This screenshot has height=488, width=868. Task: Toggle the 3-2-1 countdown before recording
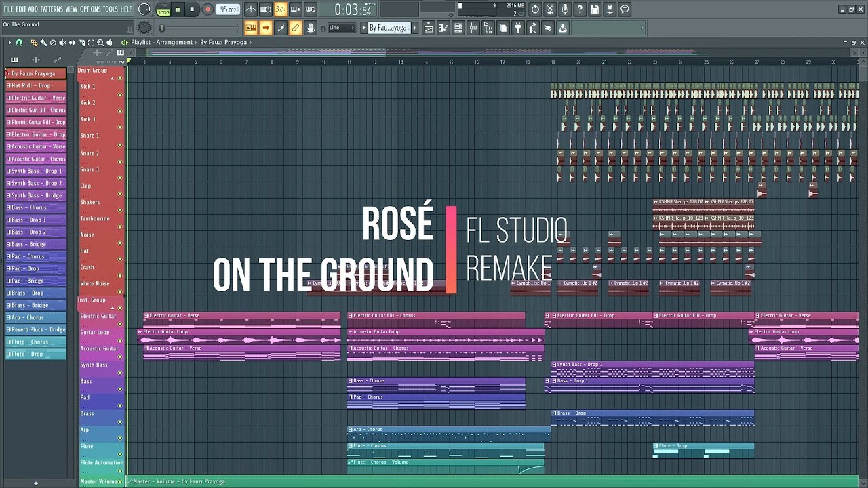point(281,9)
